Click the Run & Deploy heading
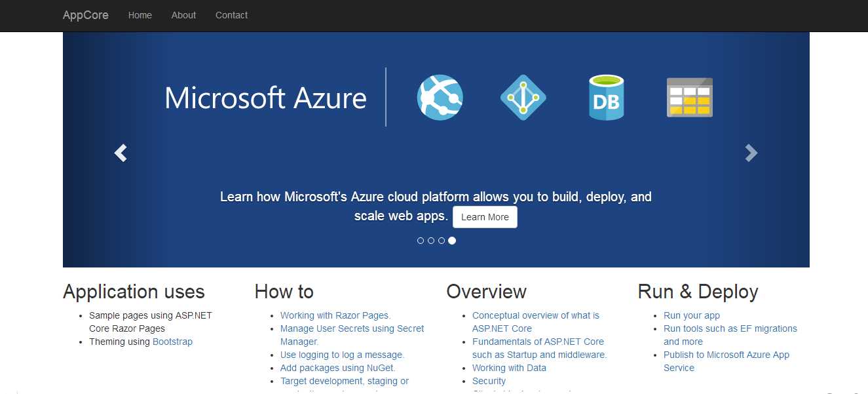The image size is (868, 394). click(698, 292)
